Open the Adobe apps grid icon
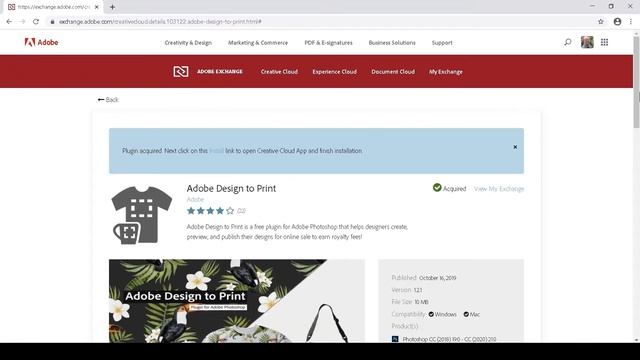Image resolution: width=640 pixels, height=360 pixels. (604, 42)
